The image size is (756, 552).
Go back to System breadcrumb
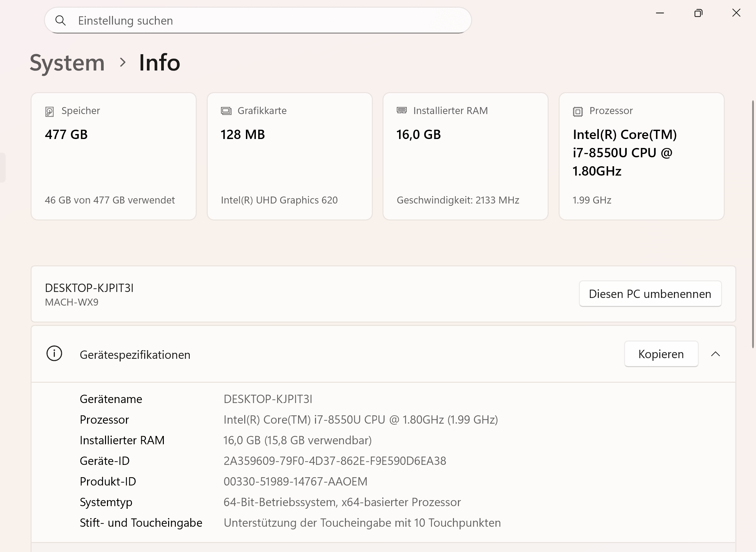(67, 63)
